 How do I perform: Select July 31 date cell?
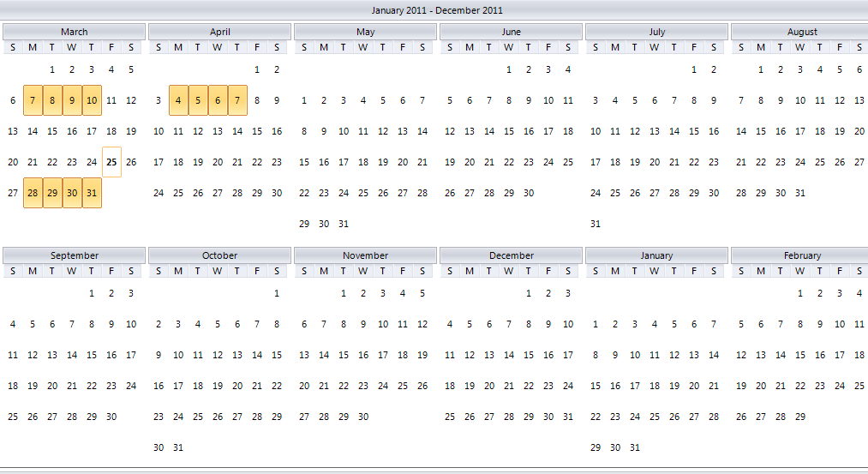[x=596, y=224]
